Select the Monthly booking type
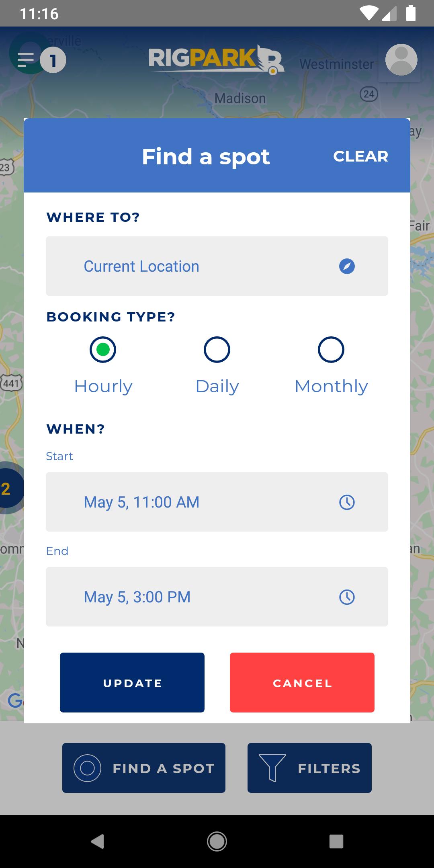This screenshot has height=868, width=434. (x=331, y=350)
